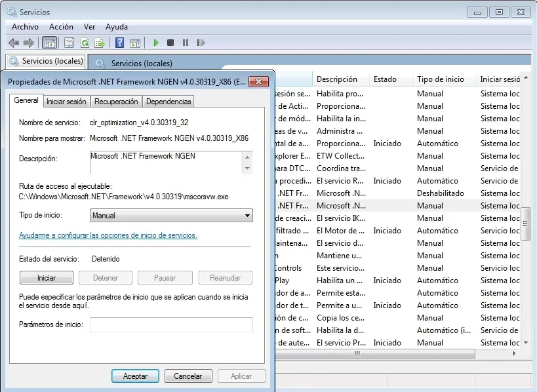Switch to the General tab
The height and width of the screenshot is (392, 537).
click(x=26, y=100)
